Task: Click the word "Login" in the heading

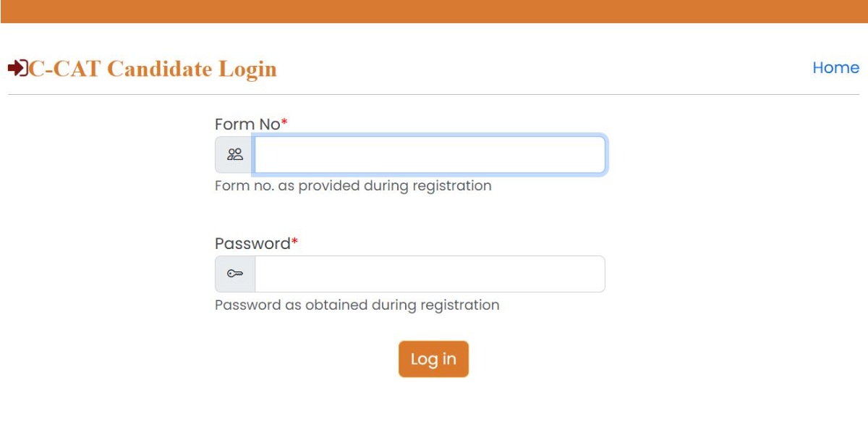Action: (247, 69)
